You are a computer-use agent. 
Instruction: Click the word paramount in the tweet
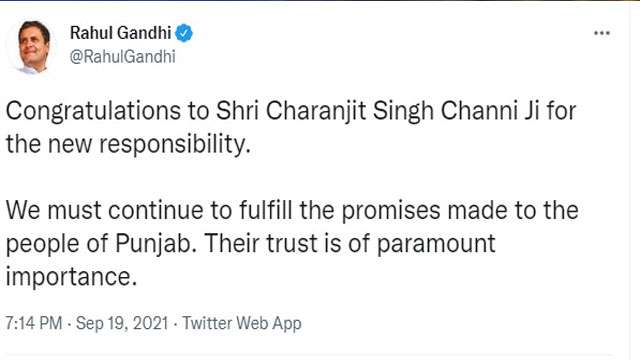pos(436,244)
